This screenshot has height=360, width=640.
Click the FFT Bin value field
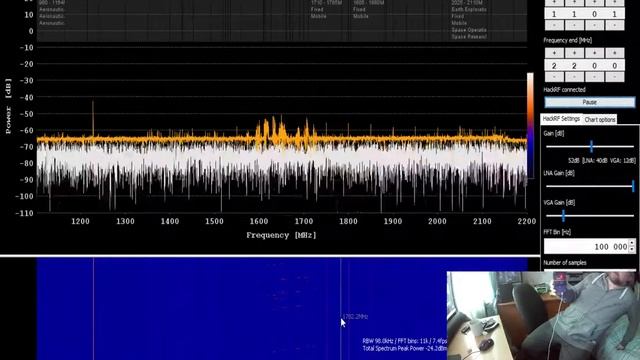coord(587,247)
